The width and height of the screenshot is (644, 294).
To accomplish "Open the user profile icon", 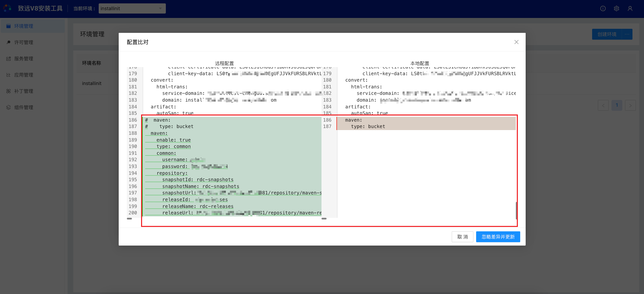I will (630, 8).
